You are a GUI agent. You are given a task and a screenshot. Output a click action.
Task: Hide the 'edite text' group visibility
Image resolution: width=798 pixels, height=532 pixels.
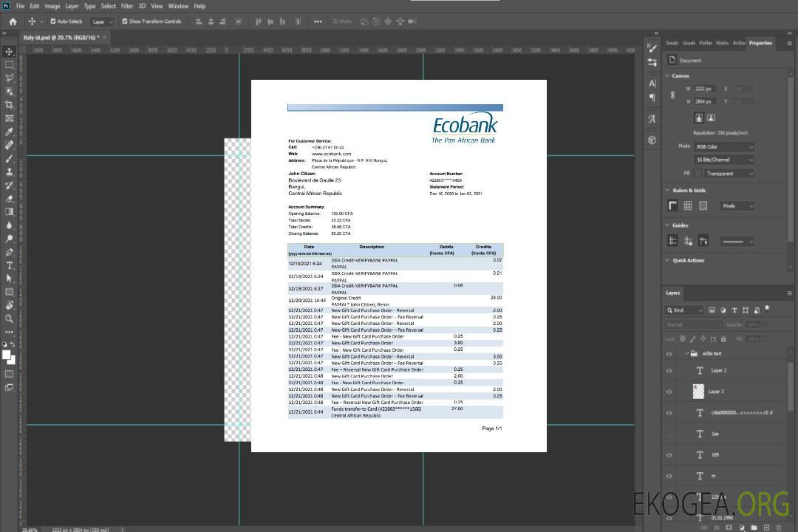pyautogui.click(x=669, y=354)
